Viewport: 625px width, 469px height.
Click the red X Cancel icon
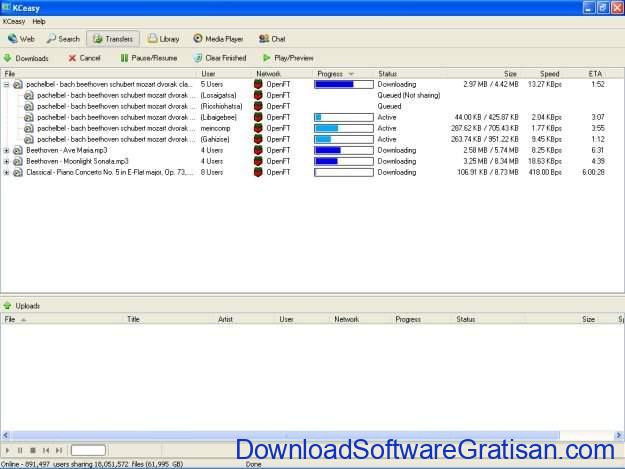coord(72,58)
